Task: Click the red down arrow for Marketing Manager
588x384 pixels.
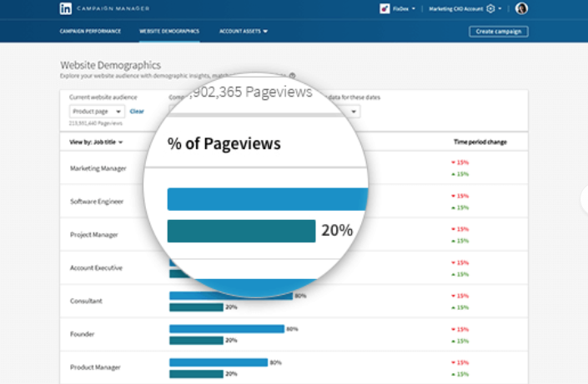Action: click(454, 162)
